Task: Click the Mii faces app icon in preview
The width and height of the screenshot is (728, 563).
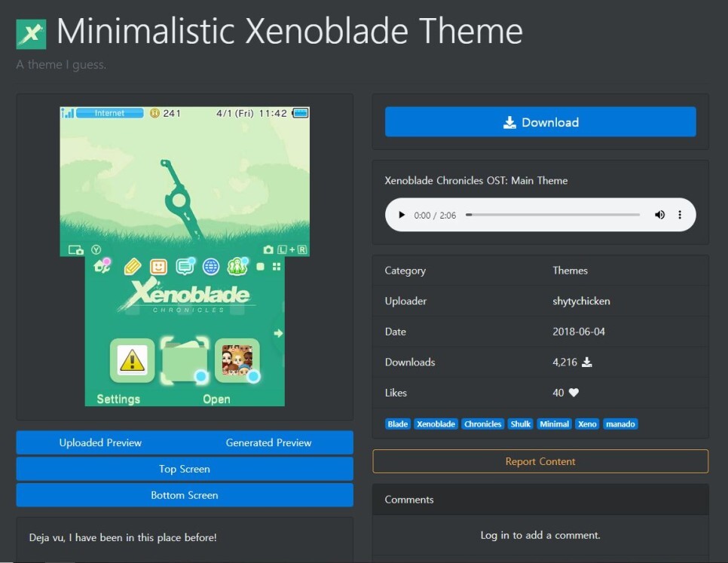Action: pyautogui.click(x=237, y=360)
